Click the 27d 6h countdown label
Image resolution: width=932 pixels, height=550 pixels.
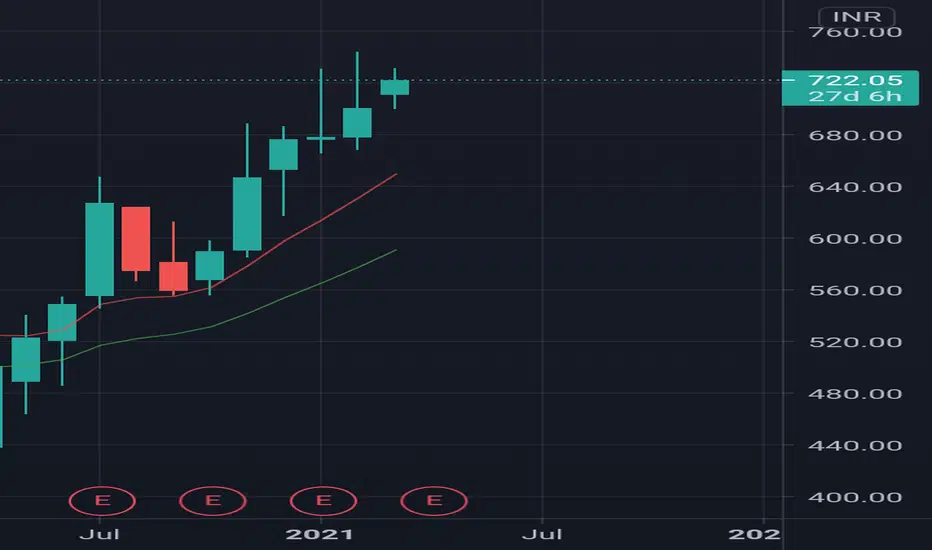(x=855, y=96)
